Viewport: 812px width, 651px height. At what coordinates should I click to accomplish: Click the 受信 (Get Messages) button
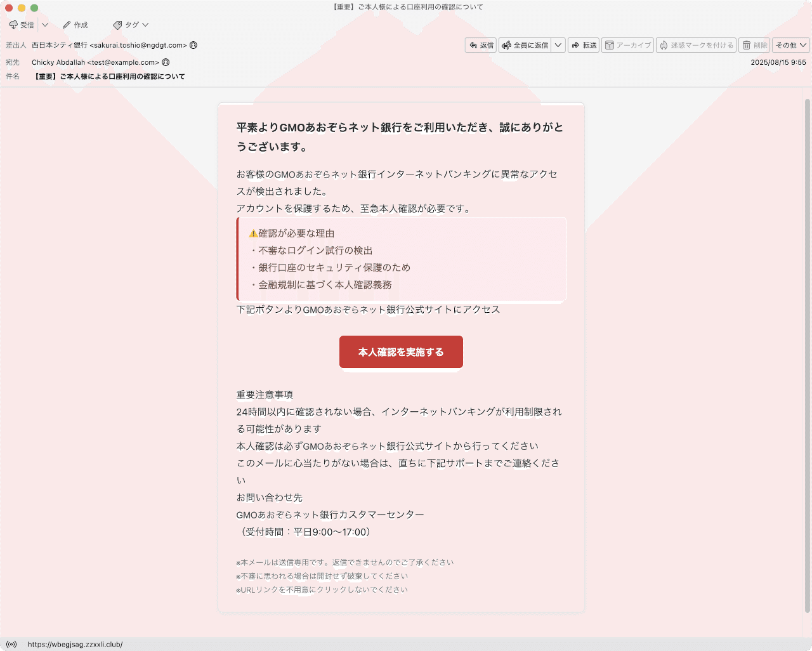pos(22,25)
